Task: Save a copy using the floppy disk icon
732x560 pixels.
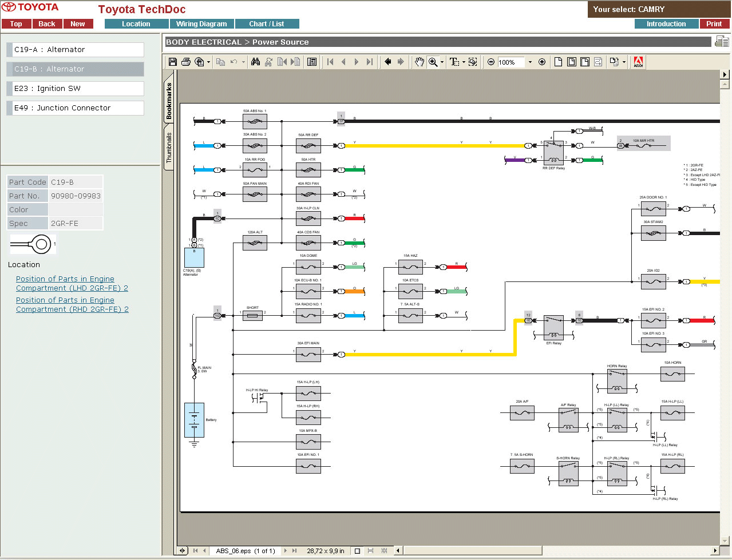Action: click(x=172, y=62)
